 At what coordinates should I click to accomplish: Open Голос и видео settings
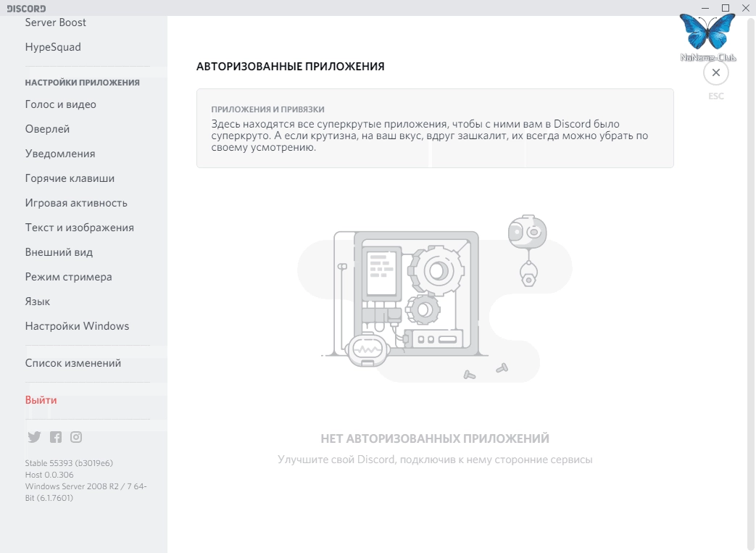(61, 104)
